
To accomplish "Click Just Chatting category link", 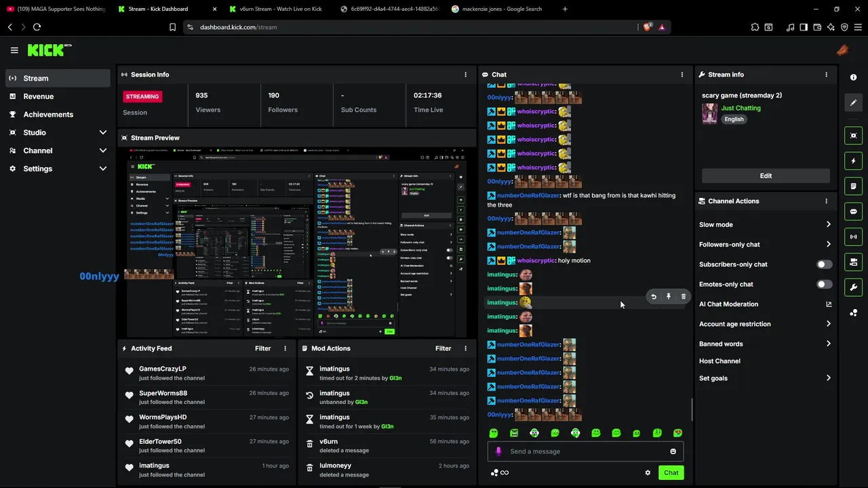I will pyautogui.click(x=741, y=108).
